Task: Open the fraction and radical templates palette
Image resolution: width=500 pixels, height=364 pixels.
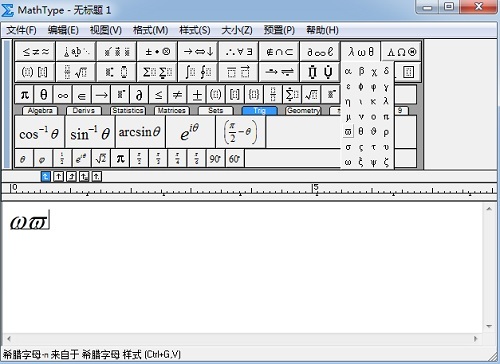Action: 76,72
